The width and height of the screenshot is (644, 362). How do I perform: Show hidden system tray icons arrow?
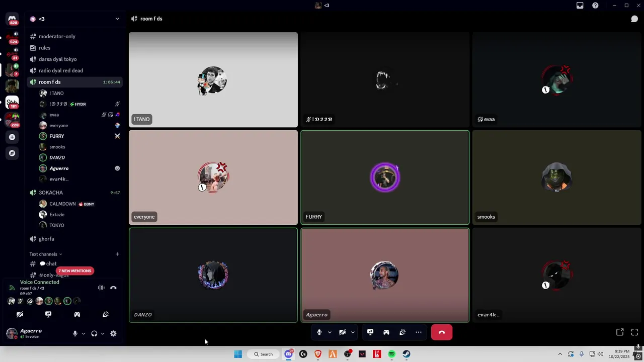point(560,354)
